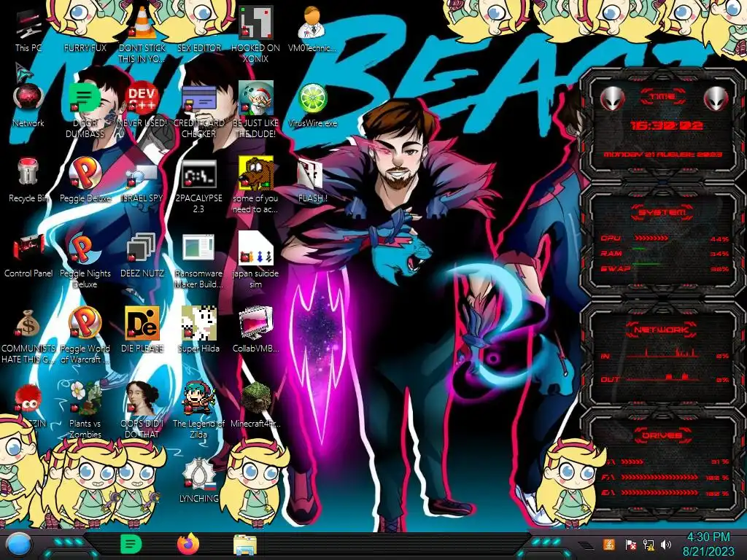Click the orange Java tray icon
Image resolution: width=747 pixels, height=560 pixels.
coord(609,544)
